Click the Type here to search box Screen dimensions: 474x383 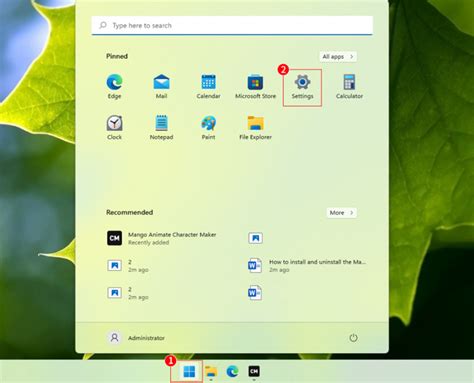point(232,25)
